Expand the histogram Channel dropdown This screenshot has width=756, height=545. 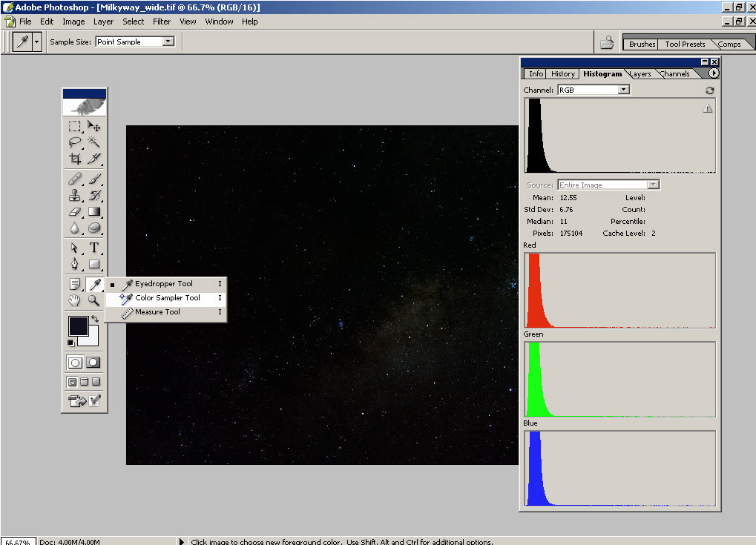(x=623, y=90)
